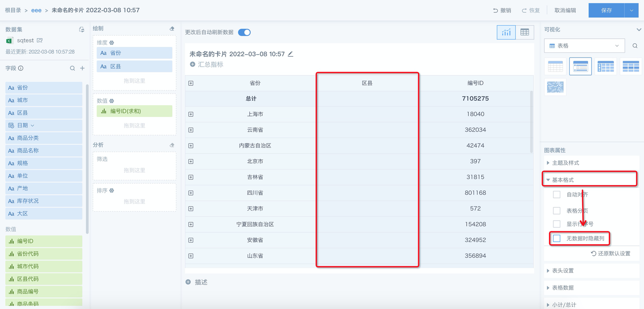Viewport: 644px width, 309px height.
Task: Click the search icon next to 表格 dropdown
Action: click(635, 46)
